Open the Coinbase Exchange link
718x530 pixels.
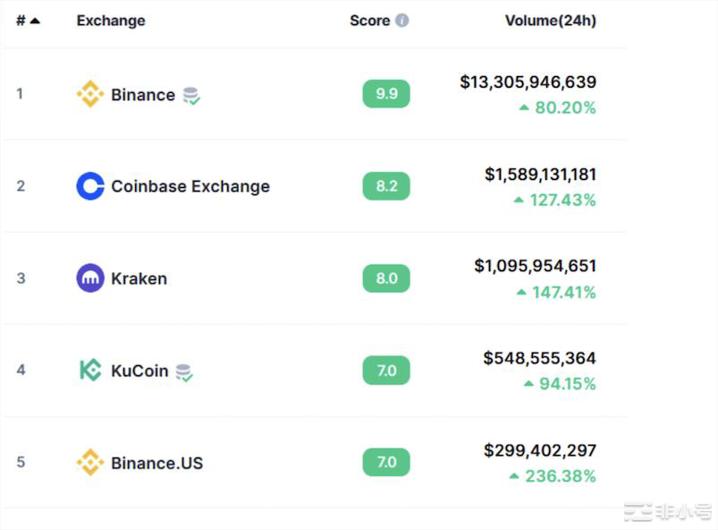tap(190, 186)
